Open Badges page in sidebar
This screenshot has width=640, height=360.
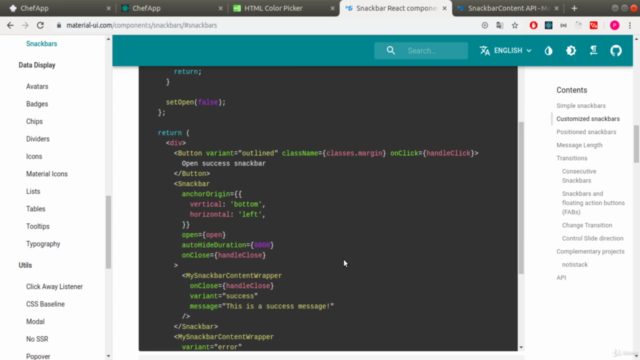point(37,104)
